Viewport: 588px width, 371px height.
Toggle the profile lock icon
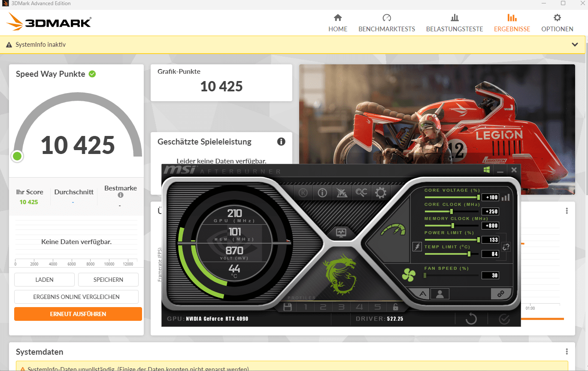click(395, 307)
